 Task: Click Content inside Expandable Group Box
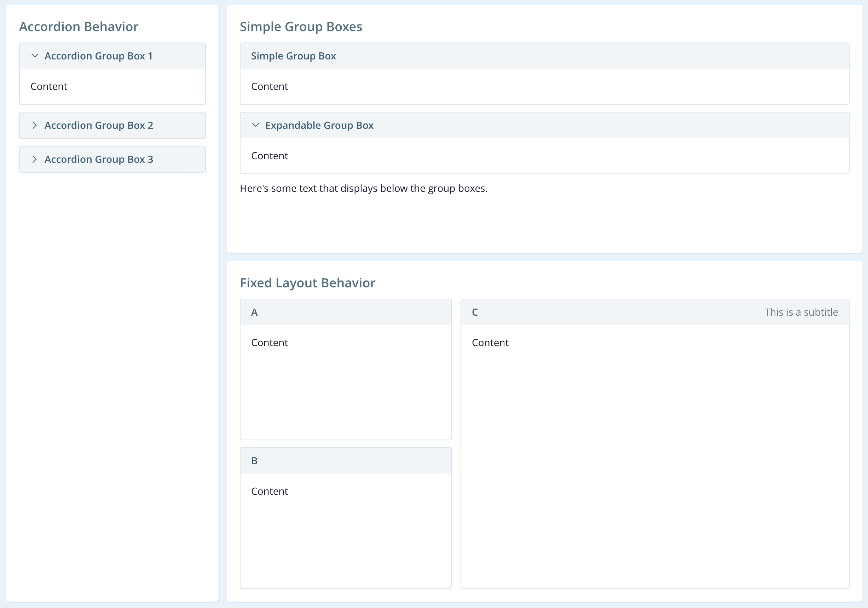[269, 156]
